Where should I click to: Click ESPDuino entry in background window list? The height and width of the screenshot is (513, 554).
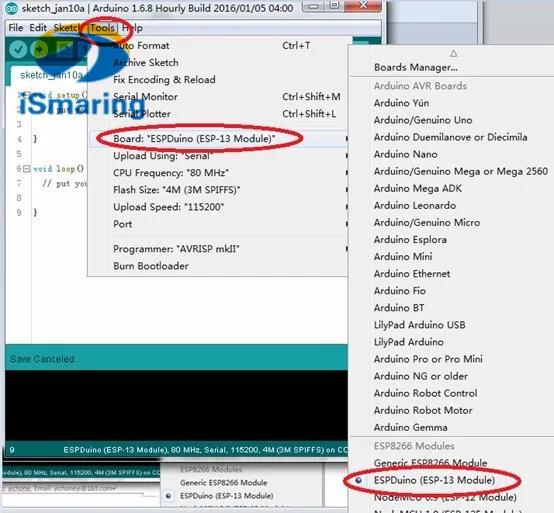226,496
